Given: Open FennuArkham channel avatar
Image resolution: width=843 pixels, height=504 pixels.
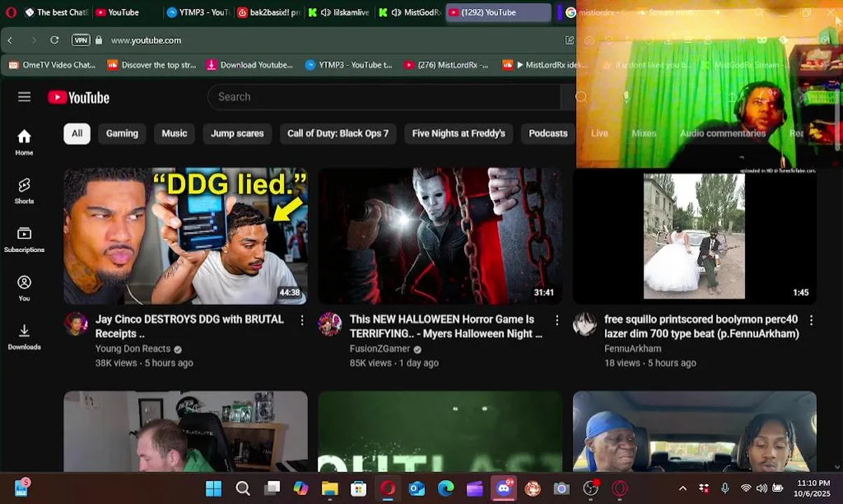Looking at the screenshot, I should click(585, 324).
